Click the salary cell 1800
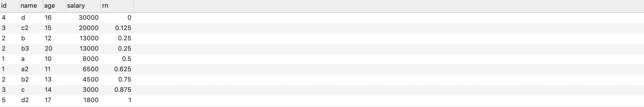 (83, 100)
